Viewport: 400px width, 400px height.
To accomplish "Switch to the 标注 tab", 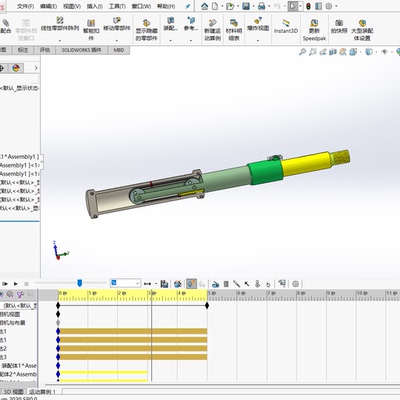I will [23, 50].
